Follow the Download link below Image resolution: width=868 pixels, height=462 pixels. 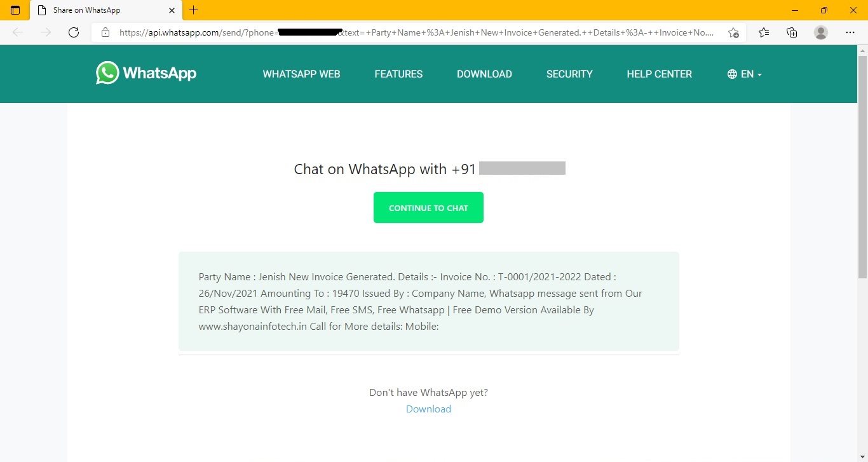pyautogui.click(x=428, y=409)
